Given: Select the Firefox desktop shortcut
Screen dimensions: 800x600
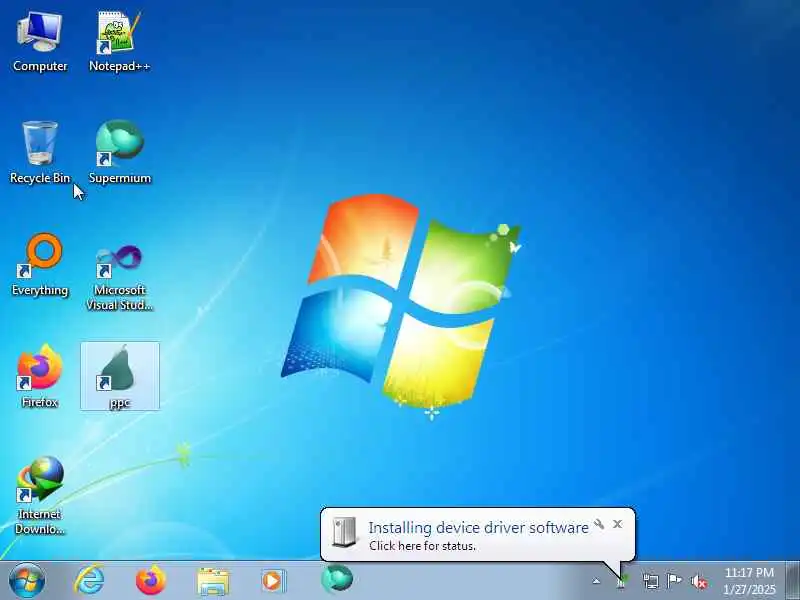Looking at the screenshot, I should [x=40, y=377].
